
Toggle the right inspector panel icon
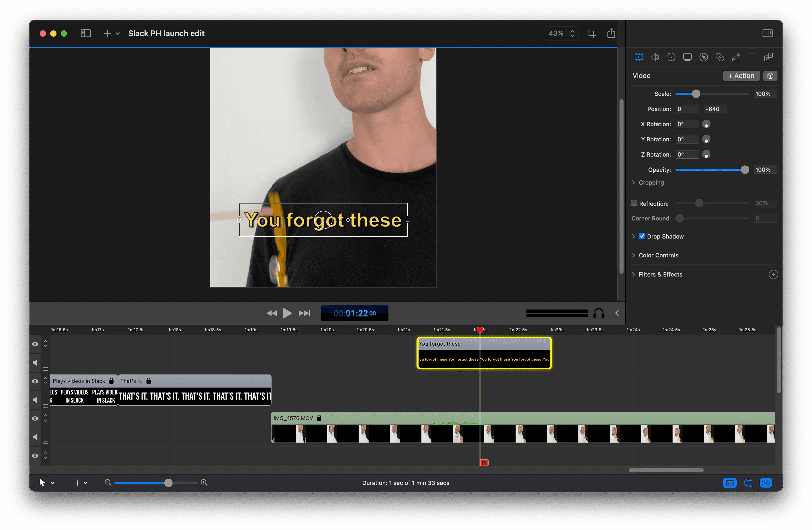tap(767, 33)
